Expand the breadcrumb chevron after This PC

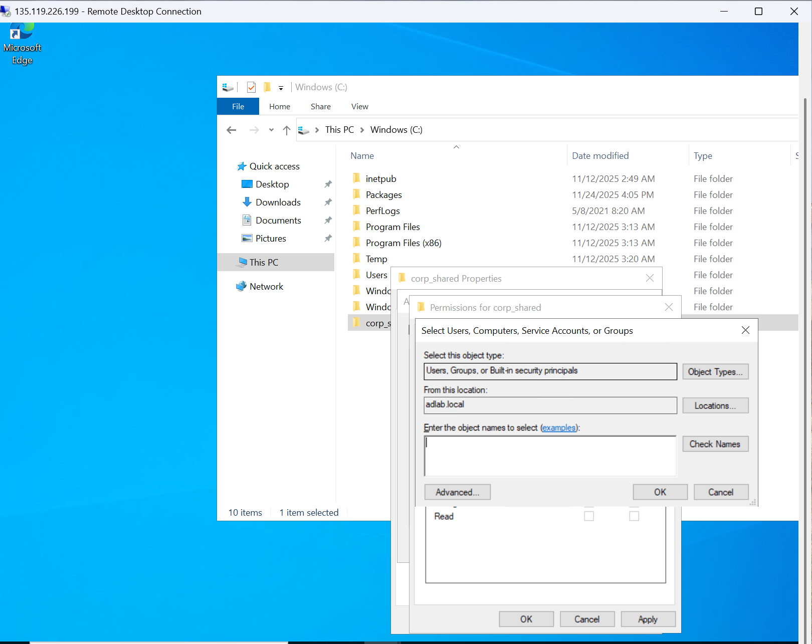tap(362, 129)
